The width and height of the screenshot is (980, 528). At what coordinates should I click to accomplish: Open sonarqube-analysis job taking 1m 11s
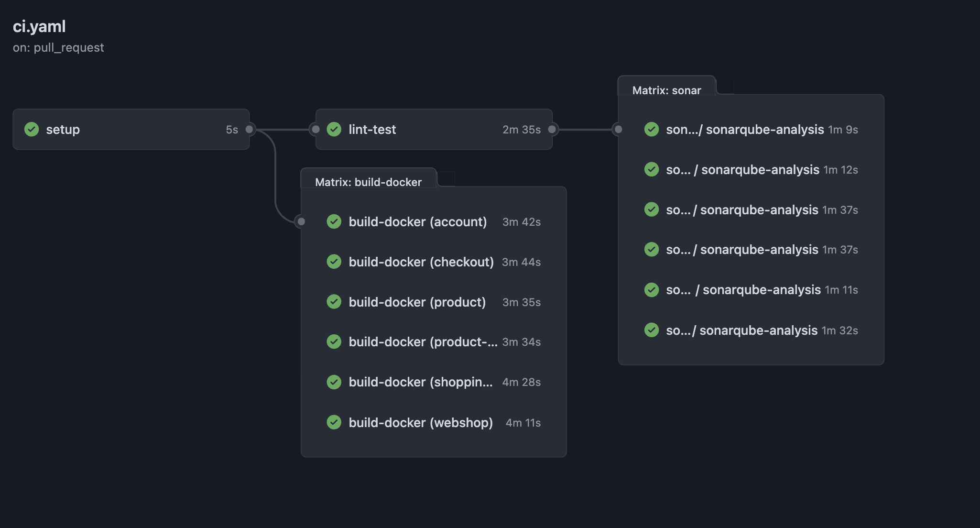[x=761, y=290]
